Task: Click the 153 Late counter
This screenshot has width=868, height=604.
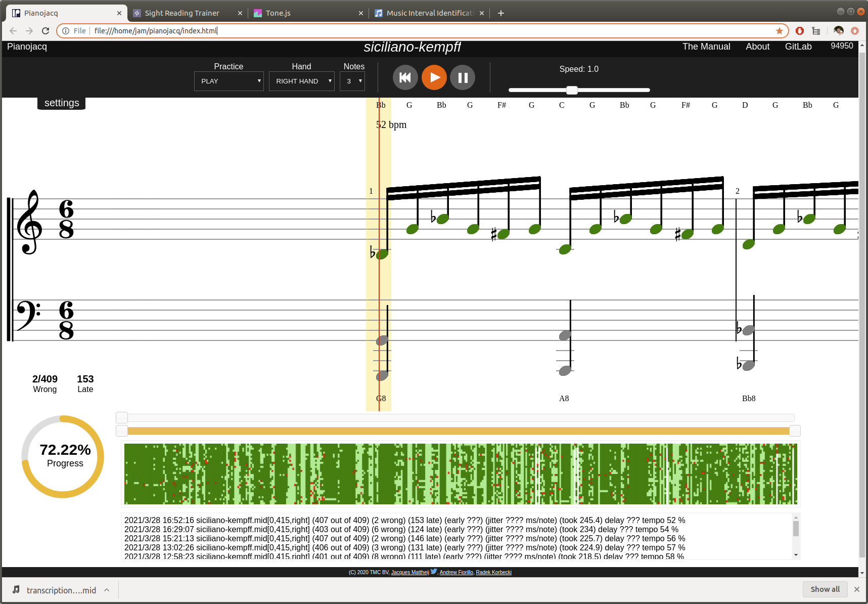Action: [85, 383]
